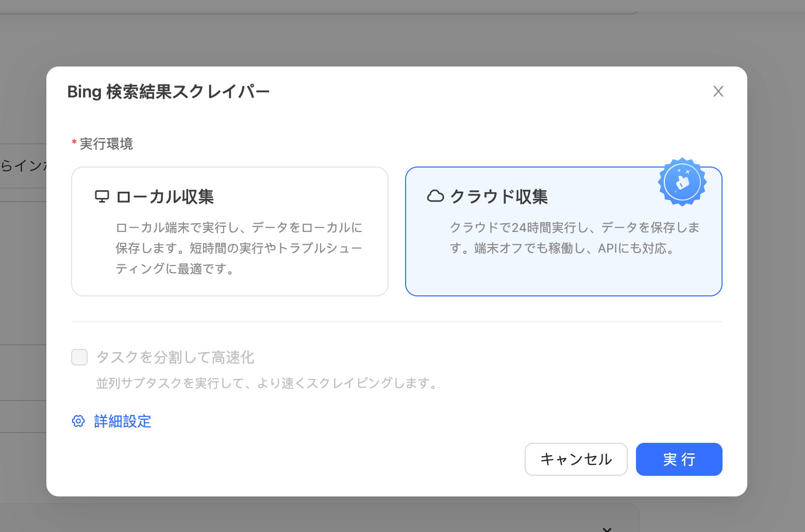Viewport: 805px width, 532px height.
Task: Click the monitor icon beside ローカル収集
Action: [x=102, y=196]
